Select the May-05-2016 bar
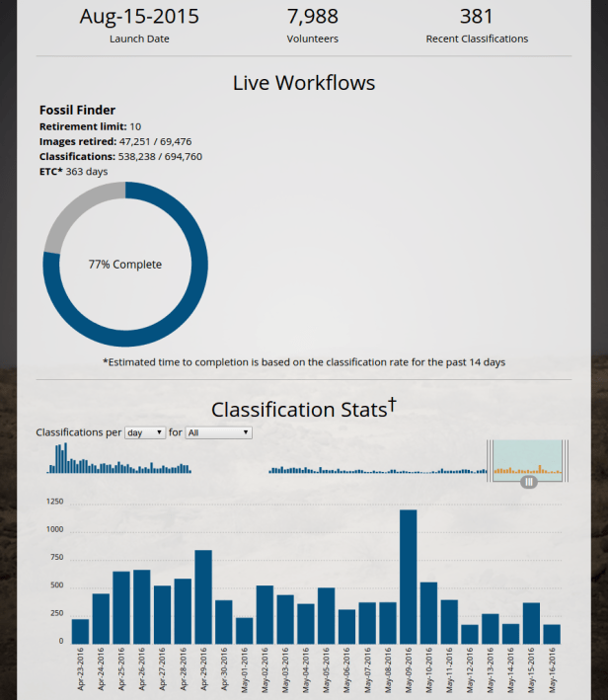This screenshot has height=700, width=608. click(x=326, y=616)
